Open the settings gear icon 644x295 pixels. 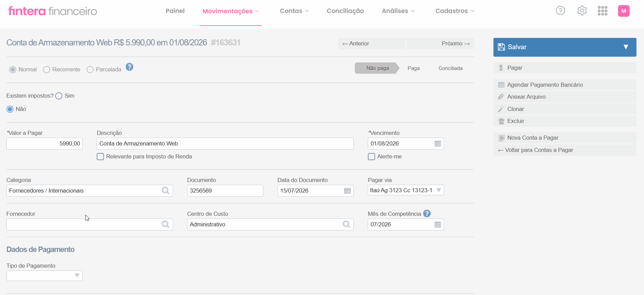[x=582, y=11]
